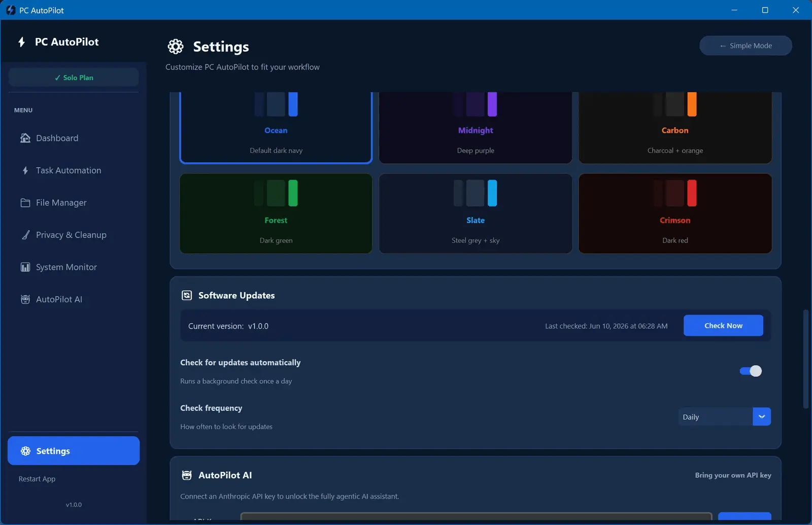Click the Solo Plan badge
The width and height of the screenshot is (812, 525).
74,78
